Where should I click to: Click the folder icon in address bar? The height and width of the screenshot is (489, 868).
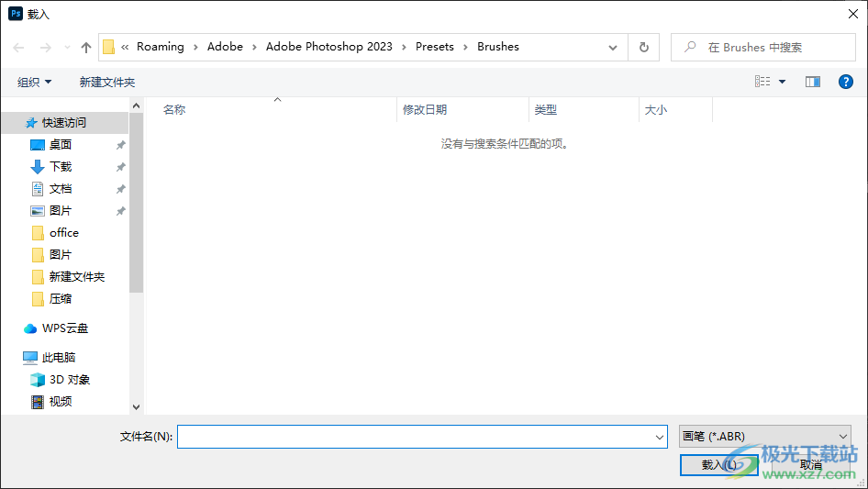109,47
